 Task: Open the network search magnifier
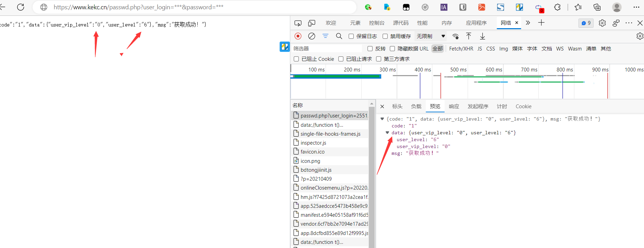[339, 36]
